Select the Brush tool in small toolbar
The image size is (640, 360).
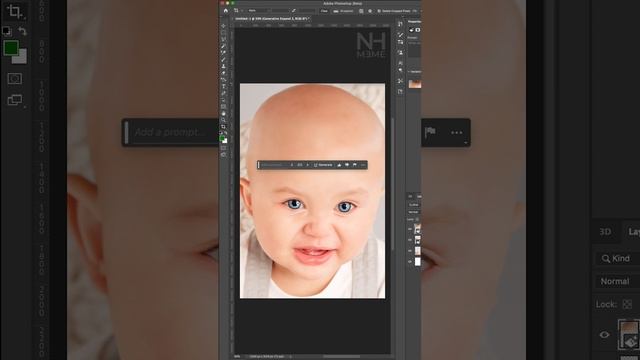223,60
